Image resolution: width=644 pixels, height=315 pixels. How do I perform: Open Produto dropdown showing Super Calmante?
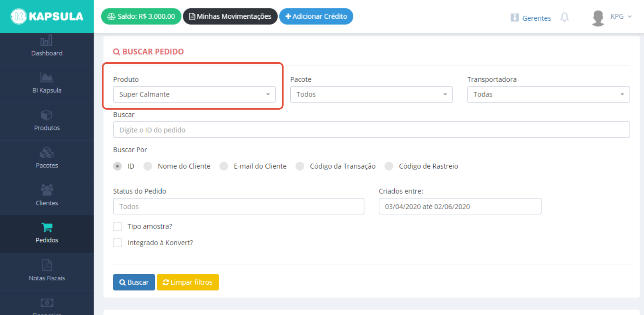tap(194, 94)
